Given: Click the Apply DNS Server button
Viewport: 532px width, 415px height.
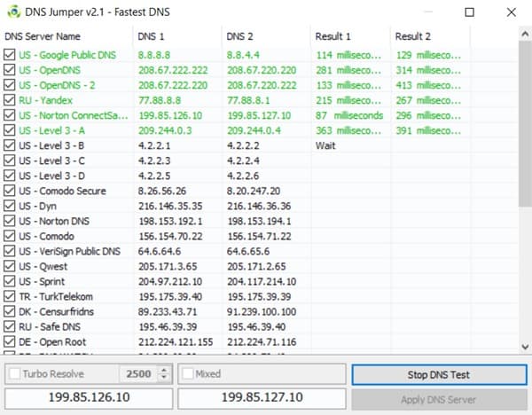Looking at the screenshot, I should pyautogui.click(x=439, y=399).
